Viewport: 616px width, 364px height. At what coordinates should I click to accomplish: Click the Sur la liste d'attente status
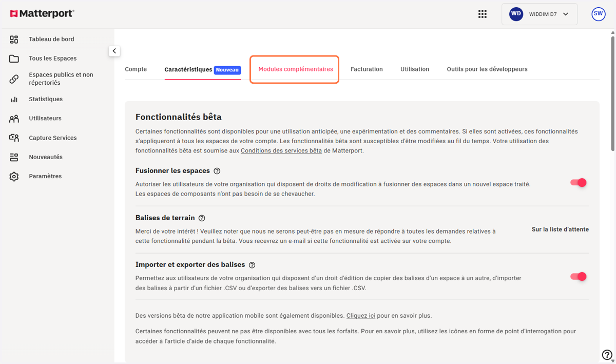560,229
